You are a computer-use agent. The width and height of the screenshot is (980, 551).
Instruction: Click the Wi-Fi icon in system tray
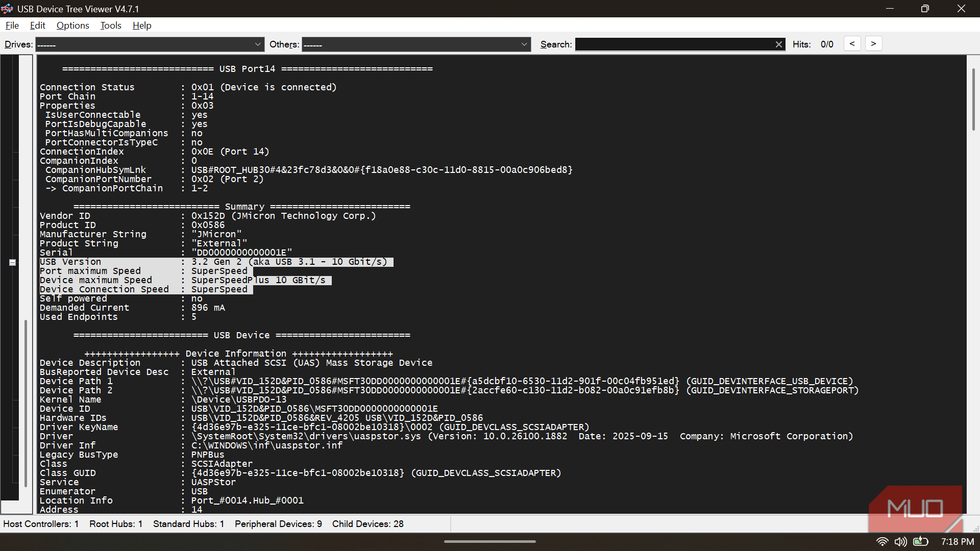(882, 541)
